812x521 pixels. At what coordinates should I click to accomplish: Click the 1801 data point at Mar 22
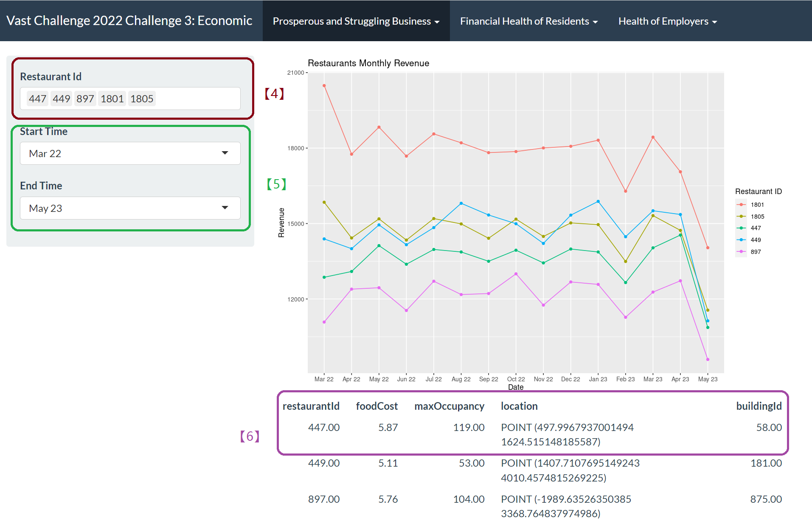[324, 86]
